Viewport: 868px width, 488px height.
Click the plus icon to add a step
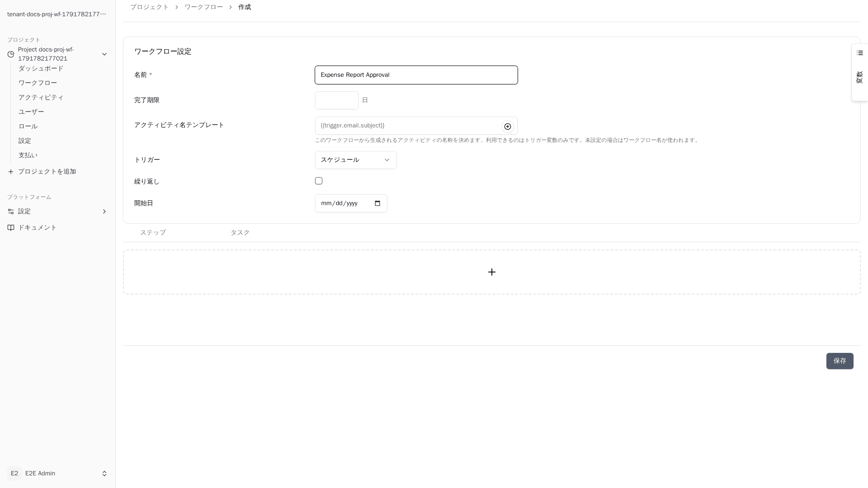pyautogui.click(x=492, y=272)
